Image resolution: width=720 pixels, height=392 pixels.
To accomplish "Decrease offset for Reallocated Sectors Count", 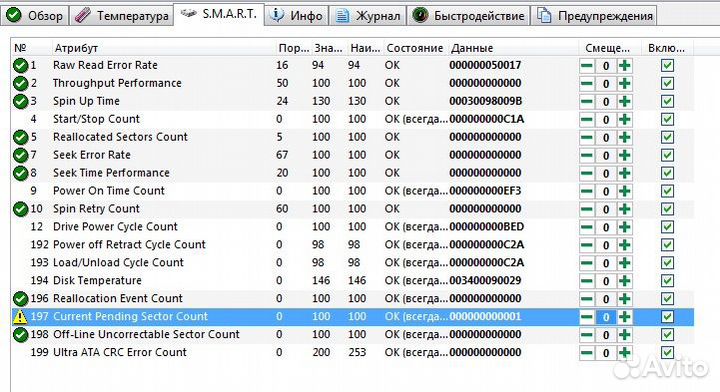I will [587, 137].
